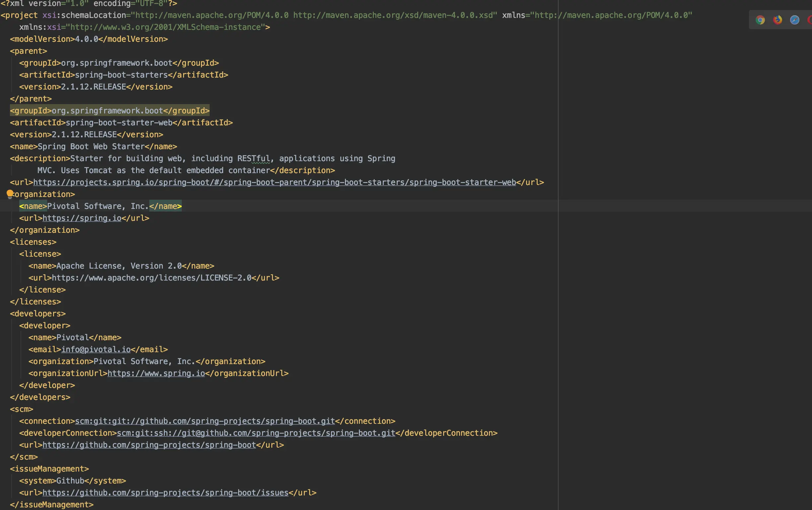The image size is (812, 510).
Task: Open the spring-boot-starter-web project URL
Action: pos(274,182)
